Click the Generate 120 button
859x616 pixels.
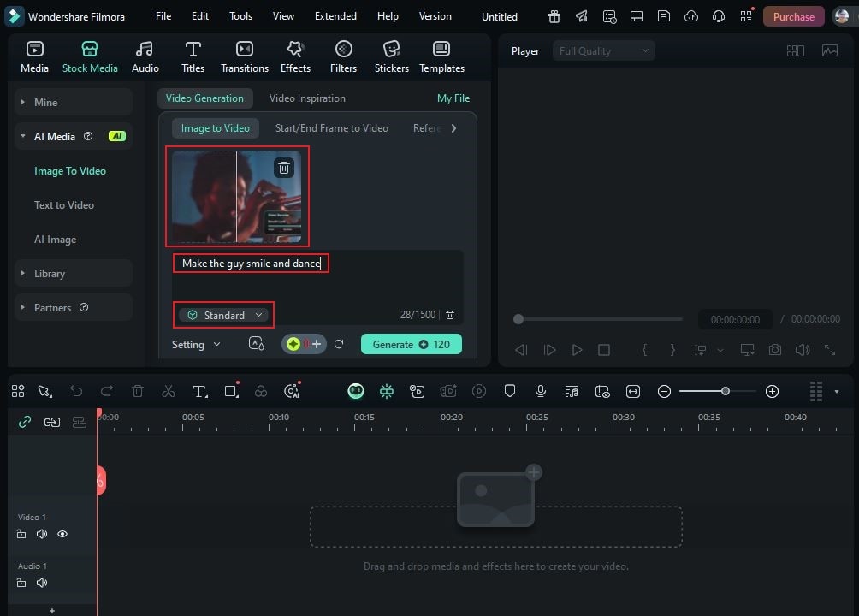coord(411,344)
